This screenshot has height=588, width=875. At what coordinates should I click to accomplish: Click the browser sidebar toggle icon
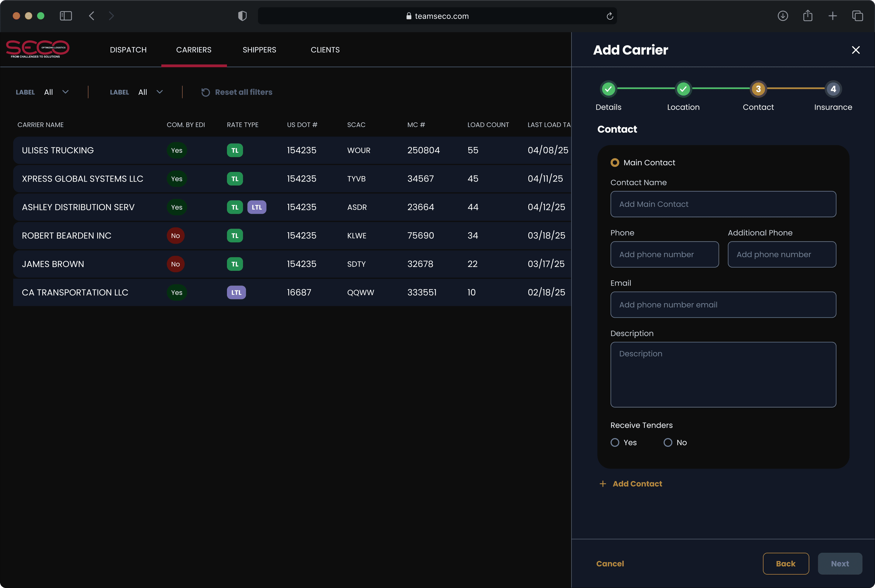pyautogui.click(x=66, y=16)
